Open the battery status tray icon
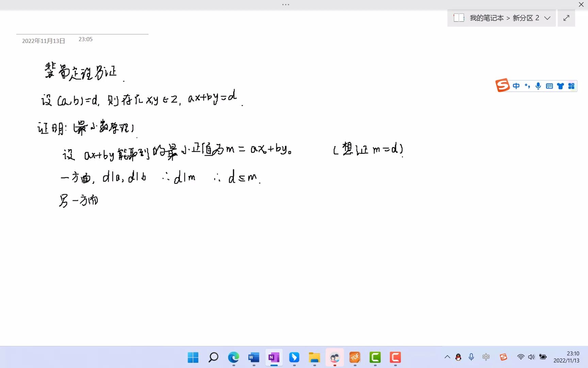The height and width of the screenshot is (368, 588). click(x=543, y=357)
